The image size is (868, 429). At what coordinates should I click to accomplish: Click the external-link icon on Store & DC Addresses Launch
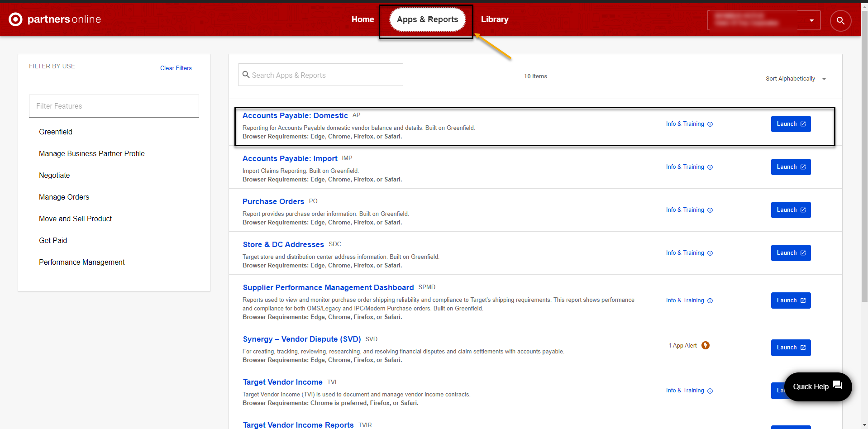803,253
